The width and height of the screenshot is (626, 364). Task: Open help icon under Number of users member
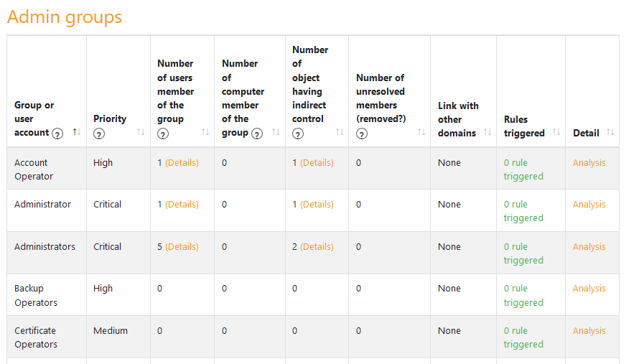[163, 134]
